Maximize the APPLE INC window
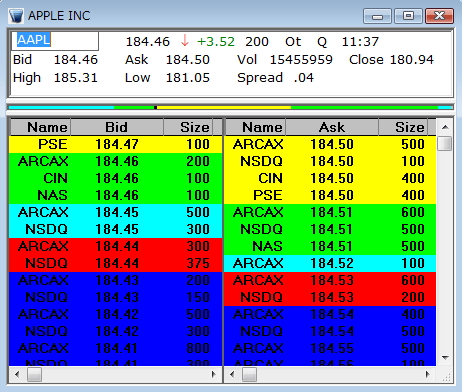This screenshot has height=392, width=462. 408,16
